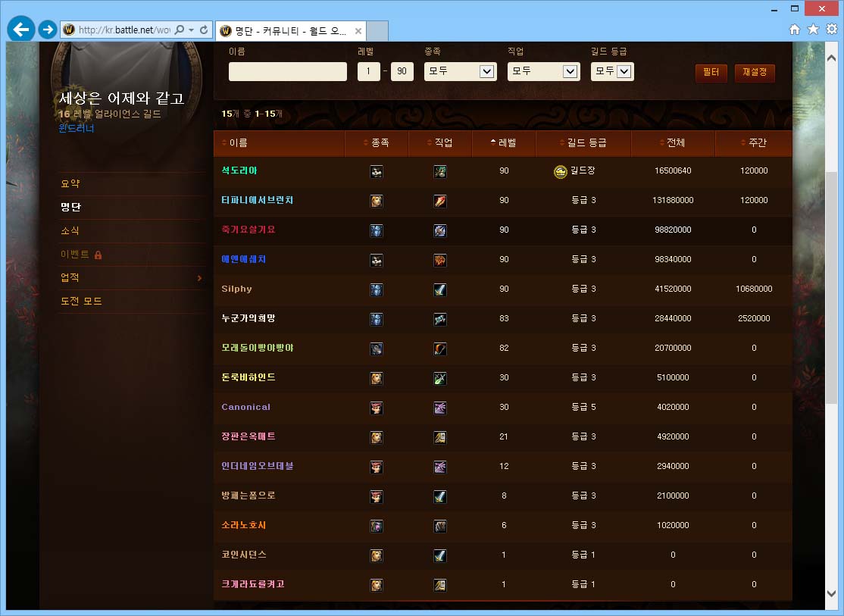Image resolution: width=844 pixels, height=616 pixels.
Task: Click the class icon for 돈룩비하인드
Action: pyautogui.click(x=440, y=378)
